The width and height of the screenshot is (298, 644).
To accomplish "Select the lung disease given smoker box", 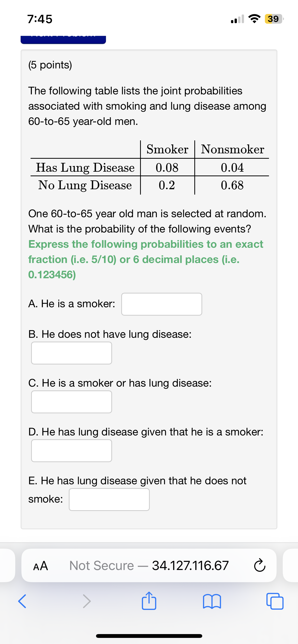I will pos(71,451).
